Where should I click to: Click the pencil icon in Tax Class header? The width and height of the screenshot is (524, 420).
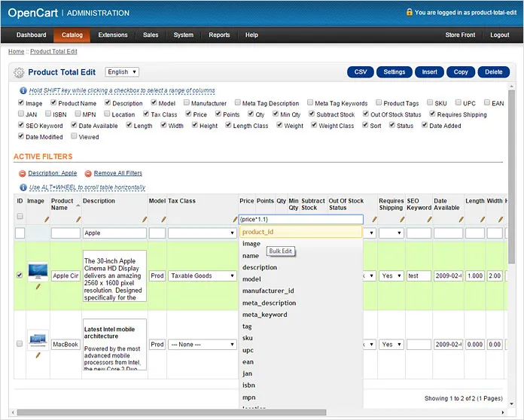coord(234,219)
